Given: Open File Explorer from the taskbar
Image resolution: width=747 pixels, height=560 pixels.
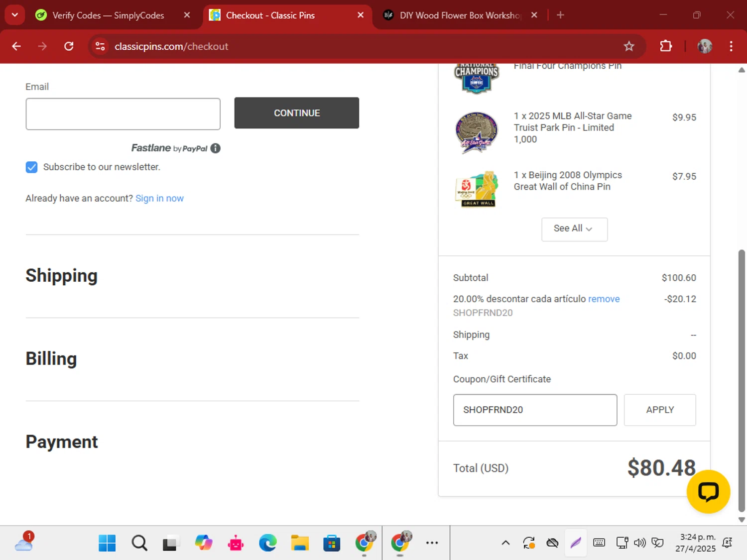Looking at the screenshot, I should click(300, 543).
